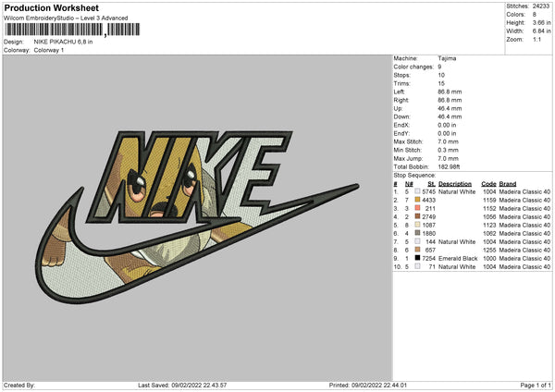Screen dimensions: 555x392
Task: Click the Colors count 8
Action: 535,15
